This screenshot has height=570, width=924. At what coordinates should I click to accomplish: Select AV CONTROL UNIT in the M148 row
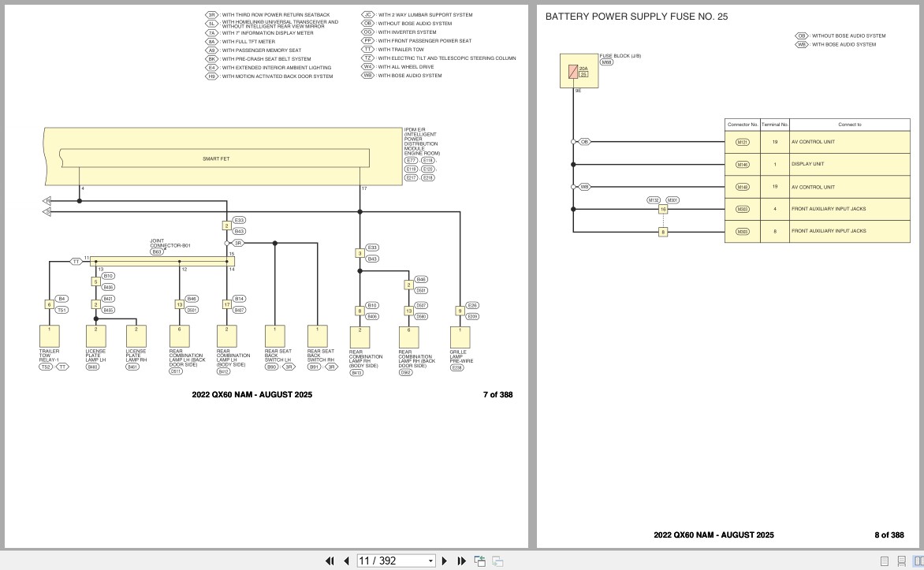point(813,187)
